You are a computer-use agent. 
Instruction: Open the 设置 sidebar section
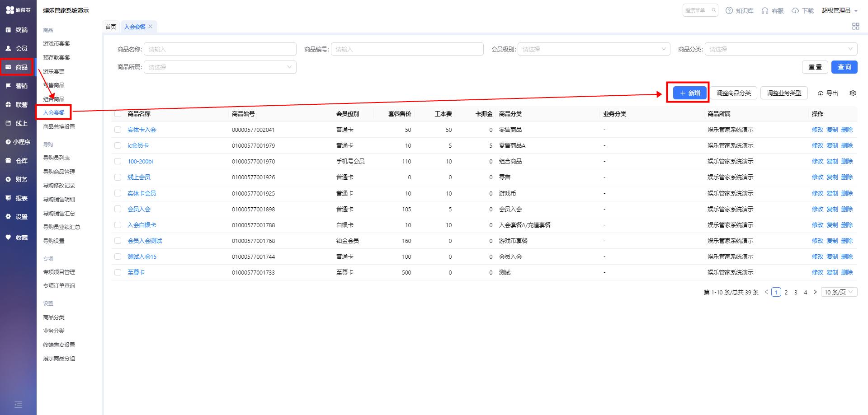(x=17, y=217)
